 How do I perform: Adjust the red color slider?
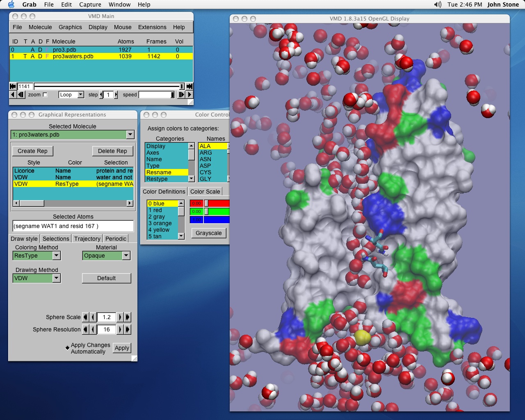207,203
